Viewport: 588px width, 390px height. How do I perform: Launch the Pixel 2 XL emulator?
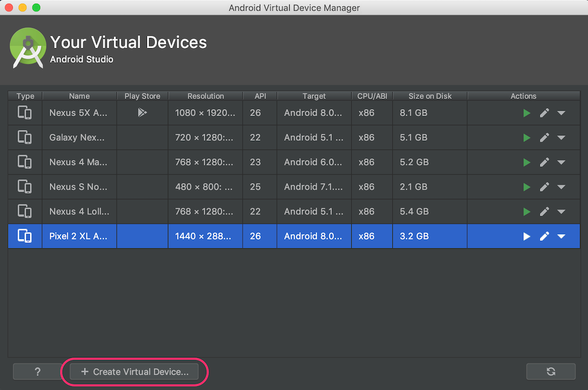tap(527, 236)
